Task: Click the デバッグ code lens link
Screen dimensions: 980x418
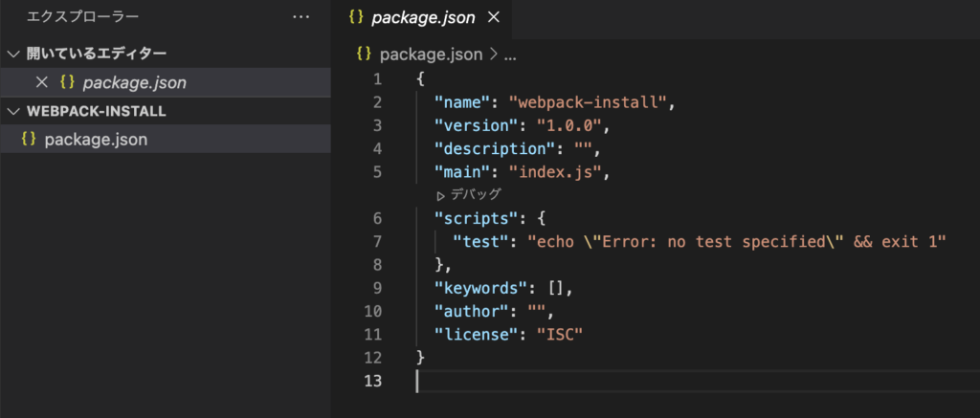Action: [x=476, y=194]
